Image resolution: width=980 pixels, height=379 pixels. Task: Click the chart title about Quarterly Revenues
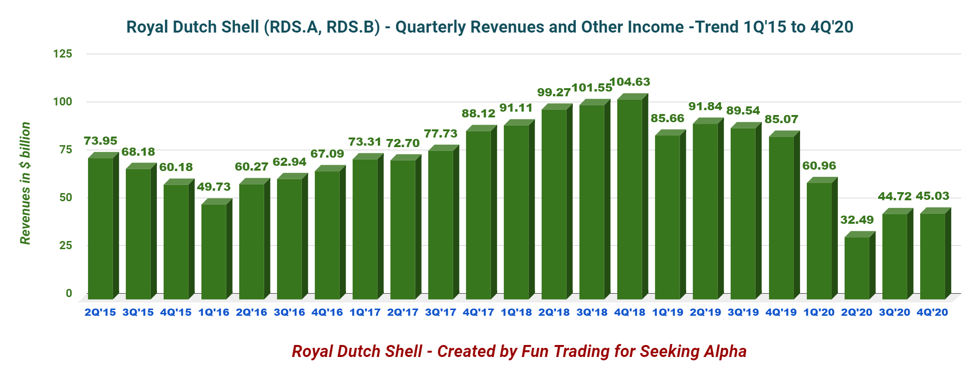click(490, 27)
